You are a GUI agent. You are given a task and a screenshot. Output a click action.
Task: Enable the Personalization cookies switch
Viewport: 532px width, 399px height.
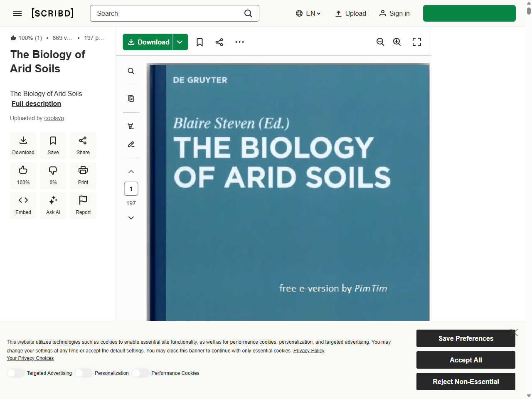coord(83,373)
